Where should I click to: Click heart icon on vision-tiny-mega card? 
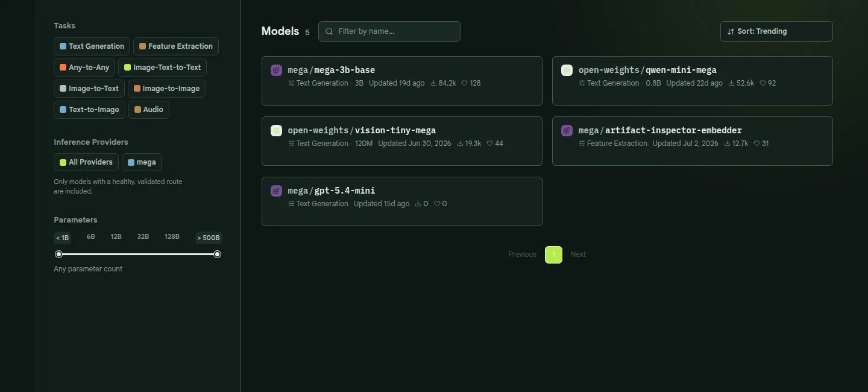coord(489,144)
